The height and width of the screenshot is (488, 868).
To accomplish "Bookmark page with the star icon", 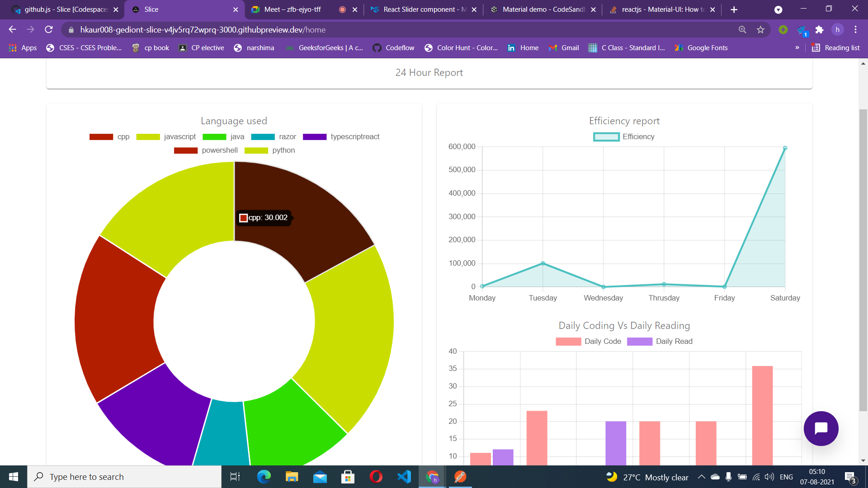I will tap(760, 30).
